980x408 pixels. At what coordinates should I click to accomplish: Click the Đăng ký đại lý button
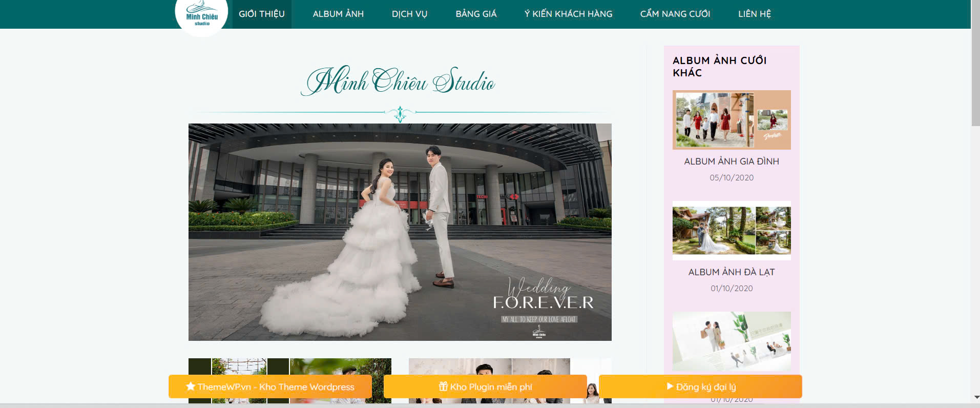click(700, 386)
